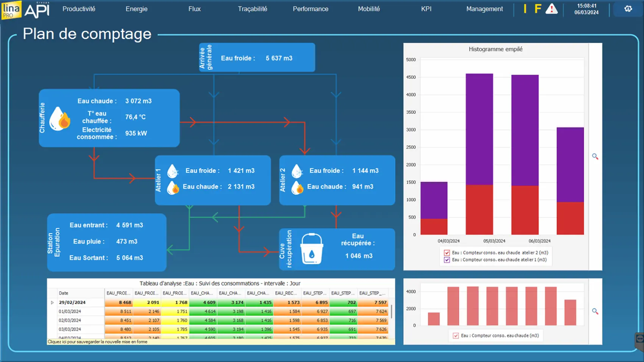Open the Energie menu

[136, 9]
